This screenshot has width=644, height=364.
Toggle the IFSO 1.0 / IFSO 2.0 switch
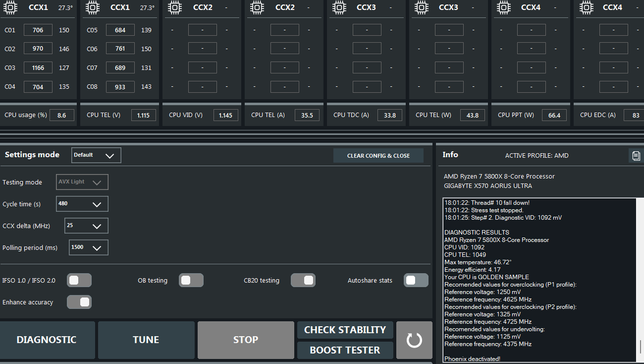79,280
